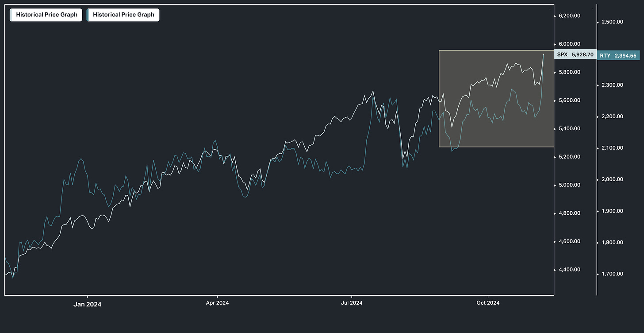Click the Apr 2024 axis label
The image size is (644, 333).
pos(217,303)
